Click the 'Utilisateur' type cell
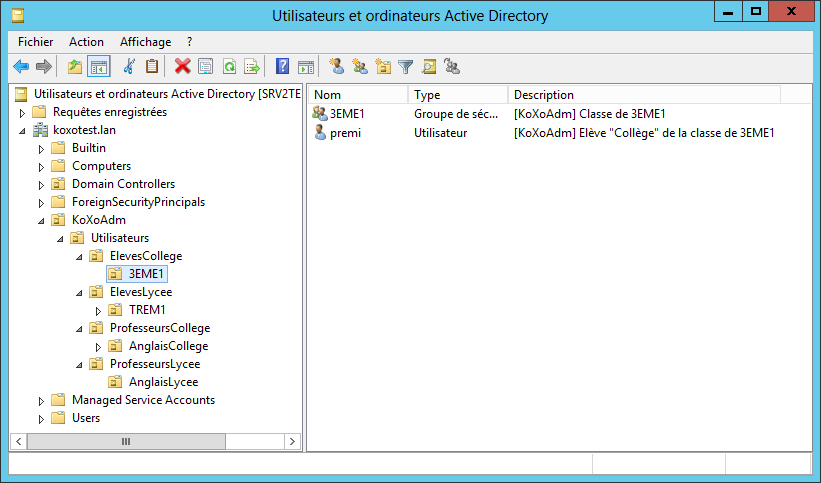The height and width of the screenshot is (483, 821). (440, 133)
